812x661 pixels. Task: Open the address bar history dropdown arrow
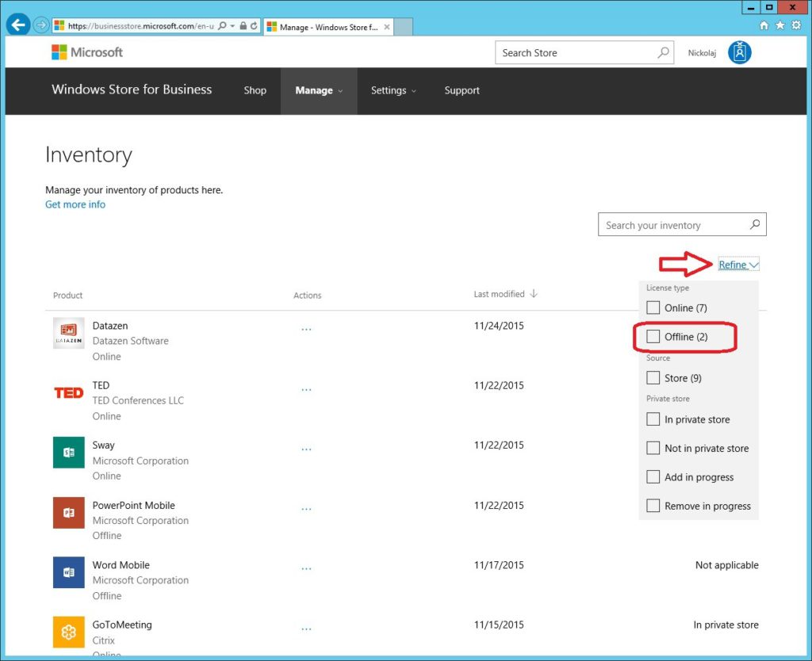point(232,25)
